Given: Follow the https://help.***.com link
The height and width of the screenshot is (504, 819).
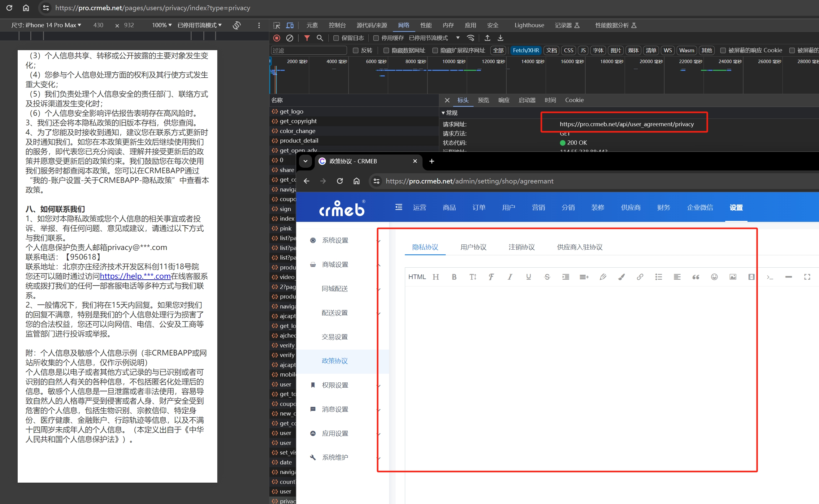Looking at the screenshot, I should (x=135, y=276).
